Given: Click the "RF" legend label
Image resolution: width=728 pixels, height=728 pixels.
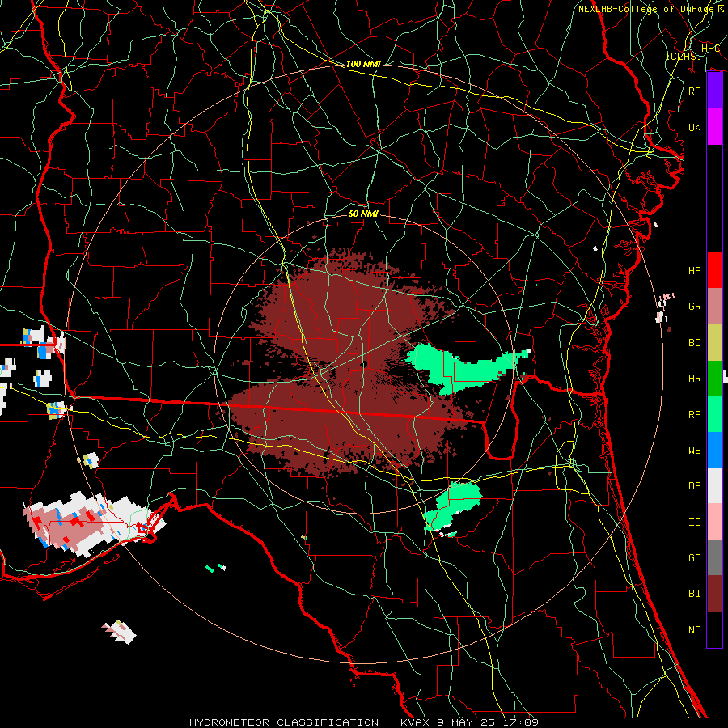Looking at the screenshot, I should [x=695, y=91].
